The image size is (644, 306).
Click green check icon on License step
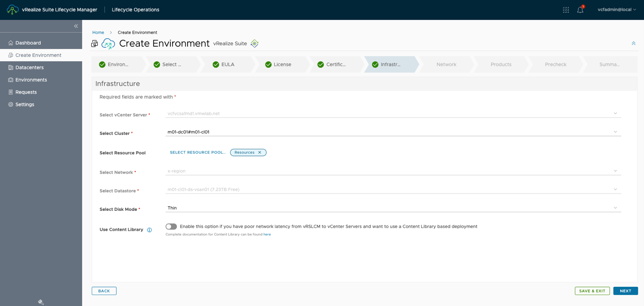click(268, 64)
